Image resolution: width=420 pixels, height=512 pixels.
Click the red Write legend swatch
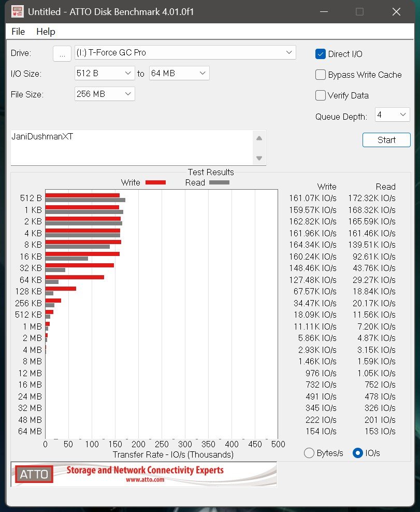click(x=155, y=182)
